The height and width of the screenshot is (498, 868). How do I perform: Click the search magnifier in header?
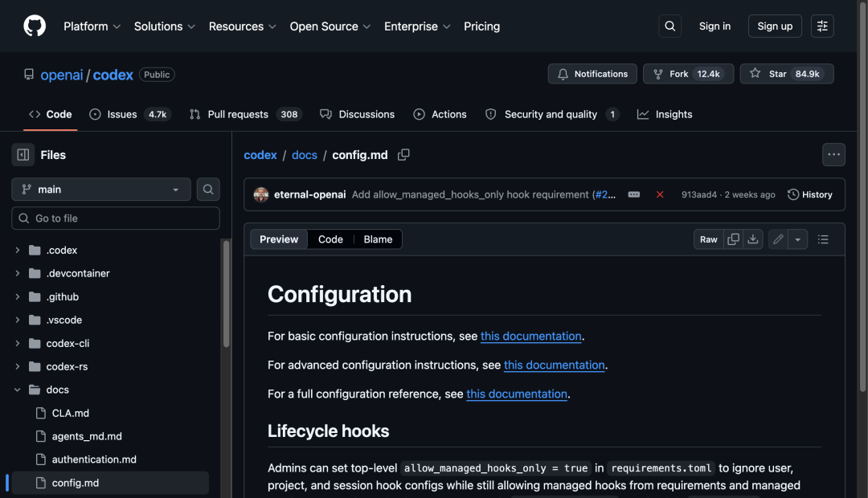click(669, 26)
